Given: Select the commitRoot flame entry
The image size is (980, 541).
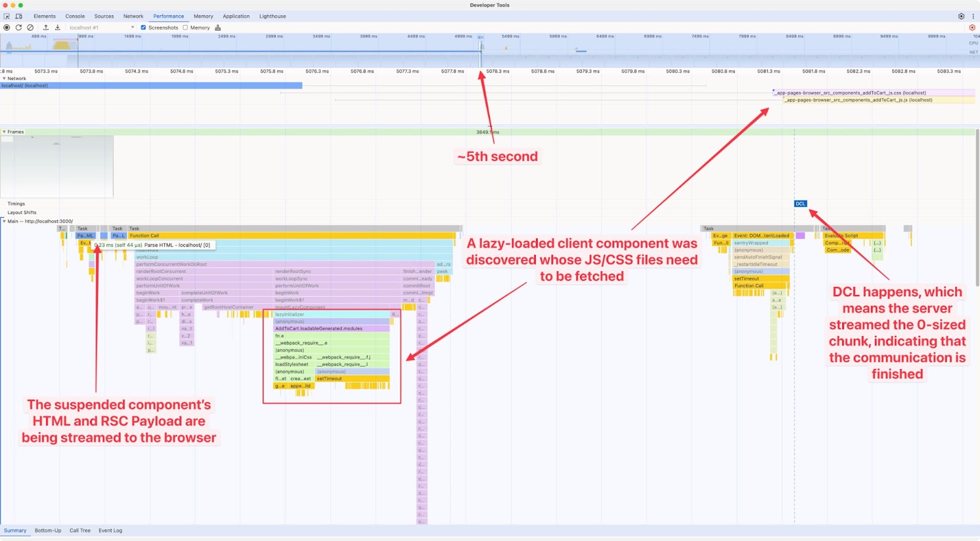Looking at the screenshot, I should coord(417,286).
